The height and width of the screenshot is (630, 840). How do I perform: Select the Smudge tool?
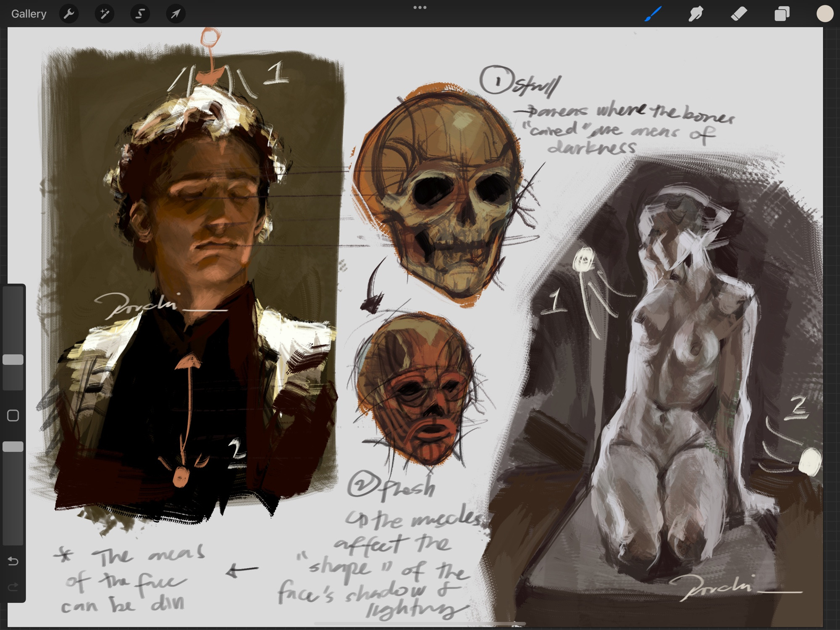point(696,14)
